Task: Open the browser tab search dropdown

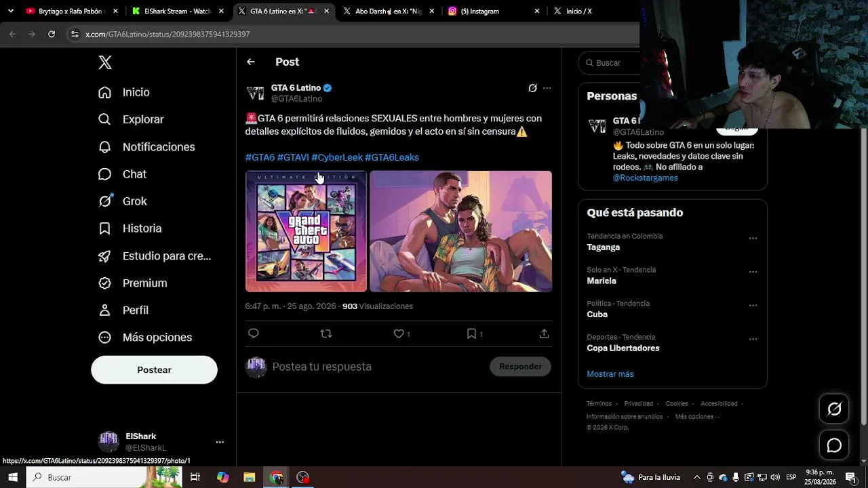Action: pyautogui.click(x=10, y=11)
